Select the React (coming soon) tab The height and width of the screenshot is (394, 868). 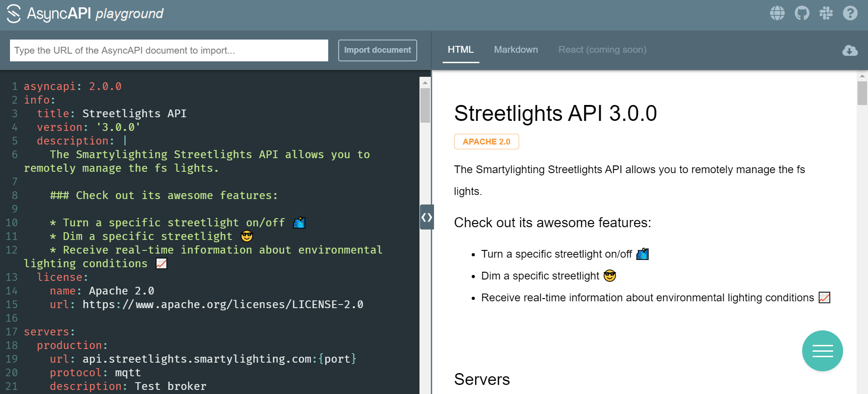point(602,50)
